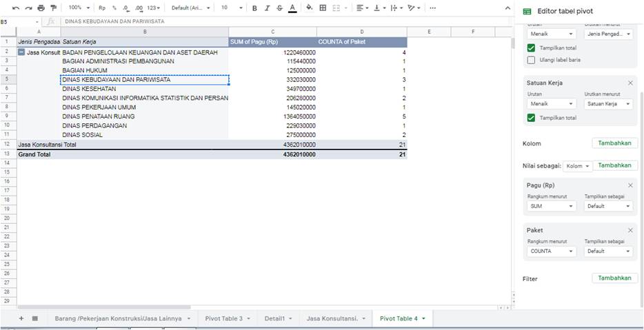
Task: Format the cell as percent
Action: 114,8
